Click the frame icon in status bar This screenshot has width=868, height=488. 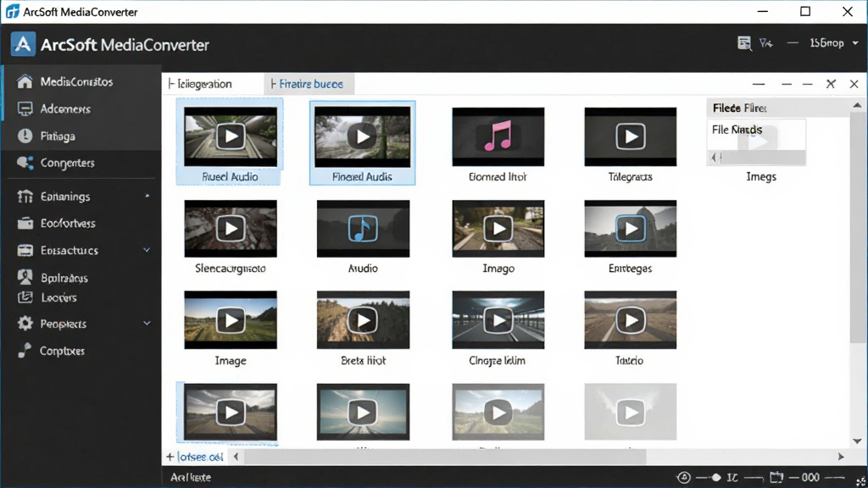pyautogui.click(x=776, y=477)
